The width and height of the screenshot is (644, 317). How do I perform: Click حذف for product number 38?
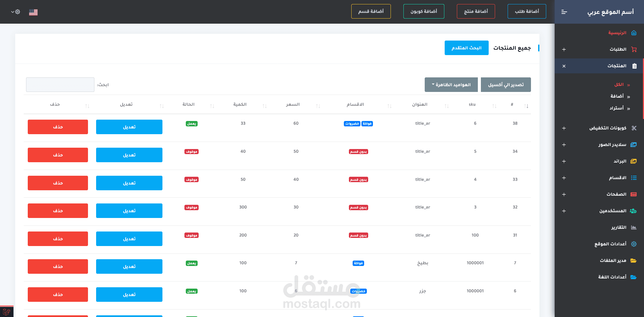[x=58, y=127]
